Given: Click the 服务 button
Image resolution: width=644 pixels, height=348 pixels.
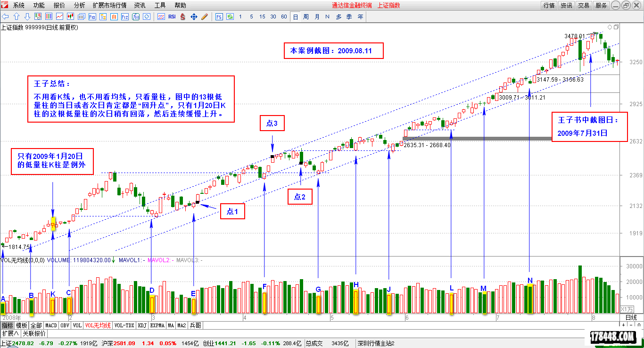Looking at the screenshot, I should point(601,5).
